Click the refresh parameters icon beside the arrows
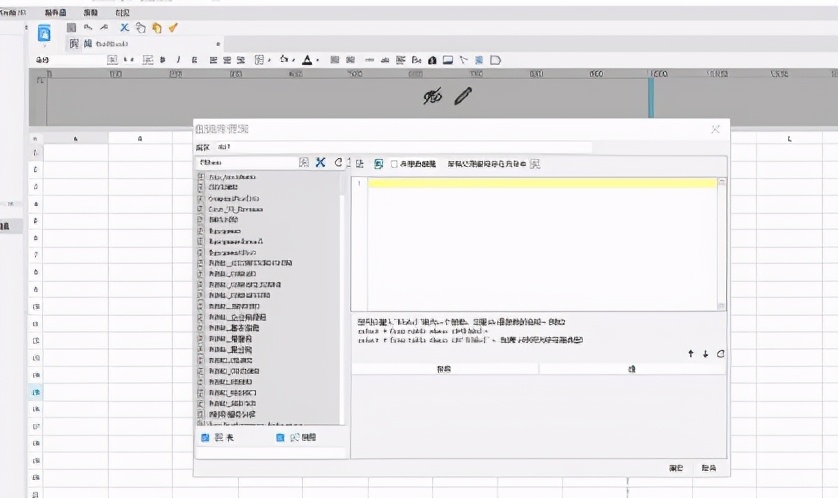 (x=720, y=354)
